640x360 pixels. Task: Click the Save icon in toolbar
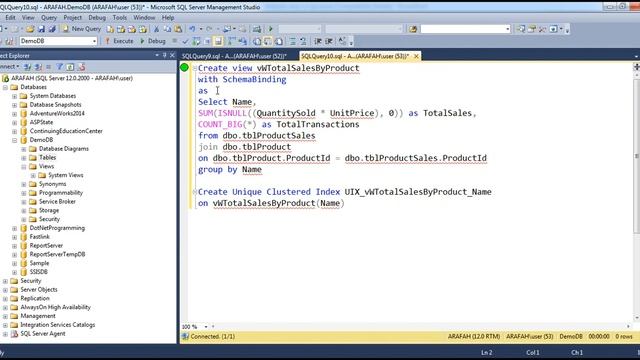[x=41, y=29]
